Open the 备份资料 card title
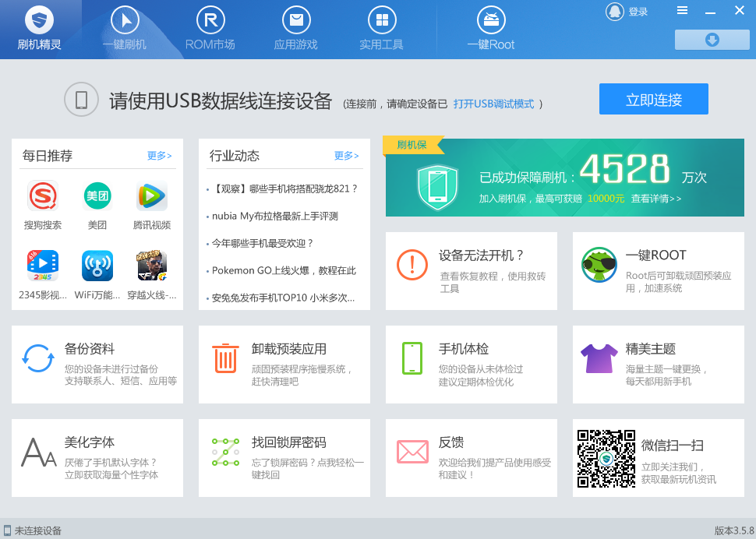 90,349
